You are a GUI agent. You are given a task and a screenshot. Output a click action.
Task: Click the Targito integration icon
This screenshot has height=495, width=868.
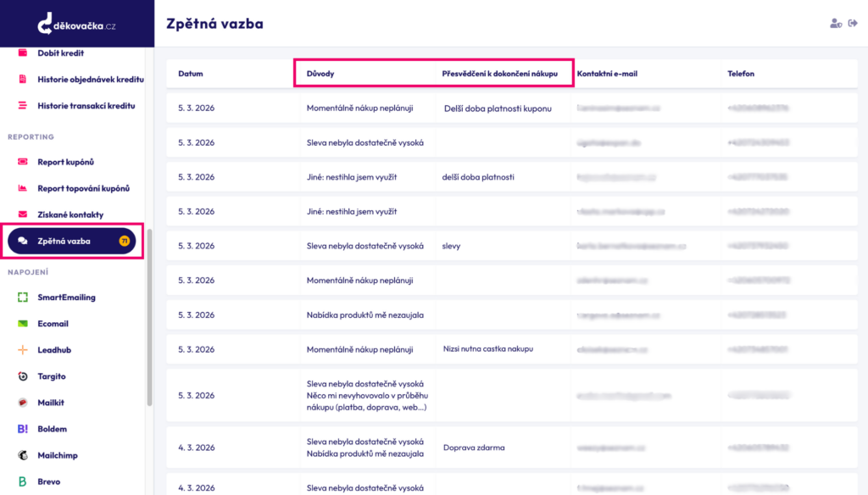[23, 376]
